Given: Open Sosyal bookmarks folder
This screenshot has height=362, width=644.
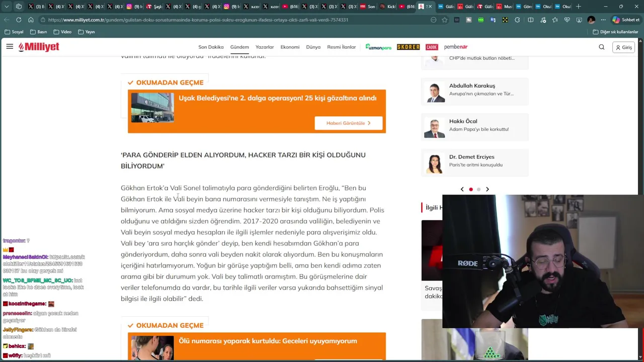Looking at the screenshot, I should pos(14,32).
